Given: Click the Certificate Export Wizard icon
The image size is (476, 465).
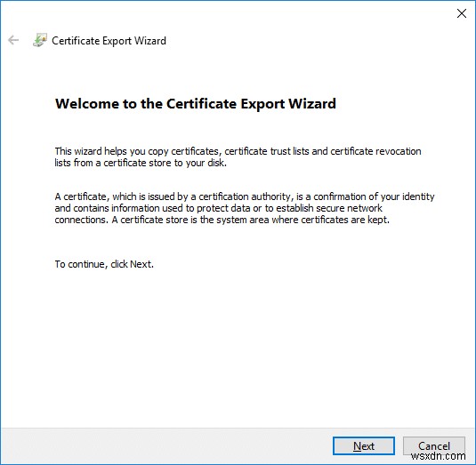Looking at the screenshot, I should (x=40, y=40).
